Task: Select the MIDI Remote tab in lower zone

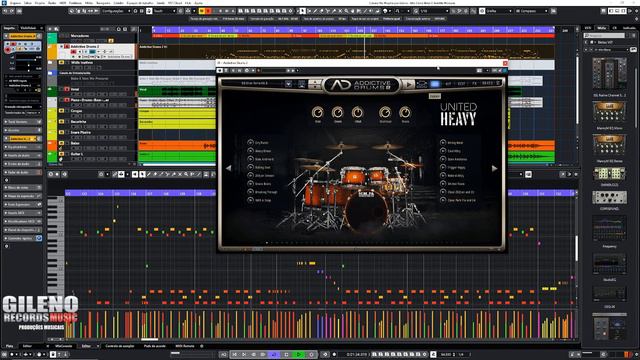Action: point(184,346)
